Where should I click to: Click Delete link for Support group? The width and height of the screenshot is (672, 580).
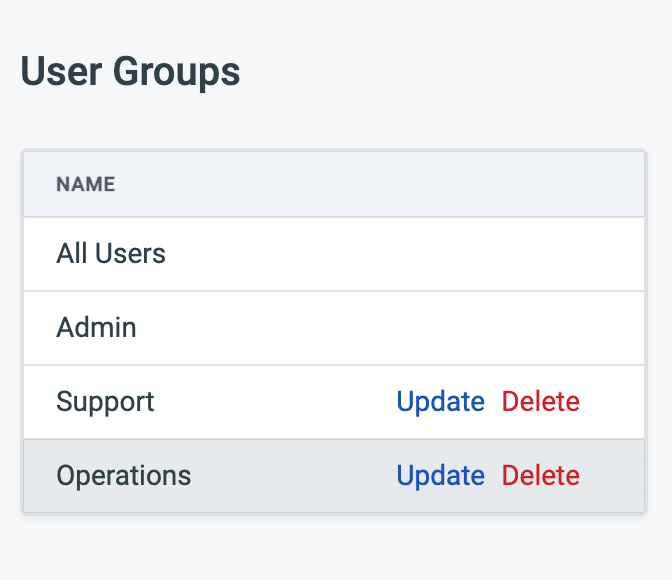(x=540, y=402)
